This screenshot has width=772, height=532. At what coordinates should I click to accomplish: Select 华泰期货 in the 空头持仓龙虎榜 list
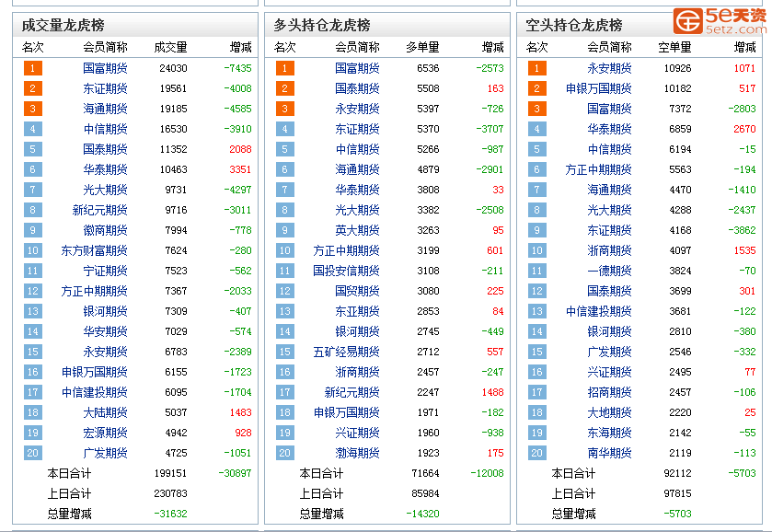click(609, 129)
